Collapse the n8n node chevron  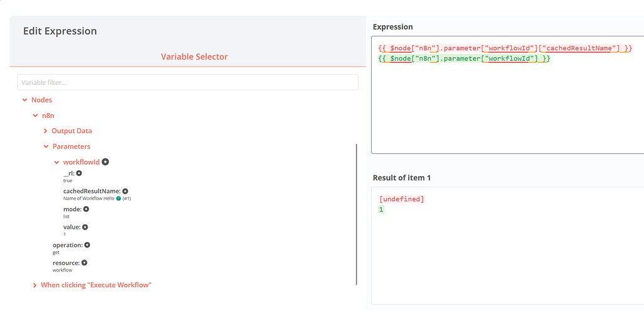35,116
